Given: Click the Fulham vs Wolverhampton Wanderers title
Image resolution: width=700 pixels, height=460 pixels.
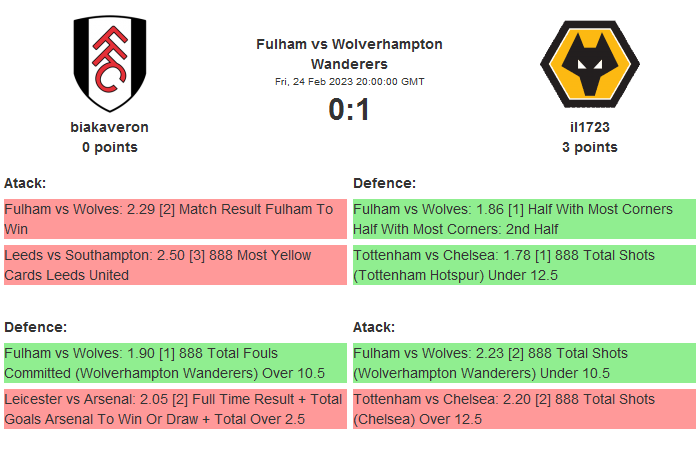Looking at the screenshot, I should [349, 54].
